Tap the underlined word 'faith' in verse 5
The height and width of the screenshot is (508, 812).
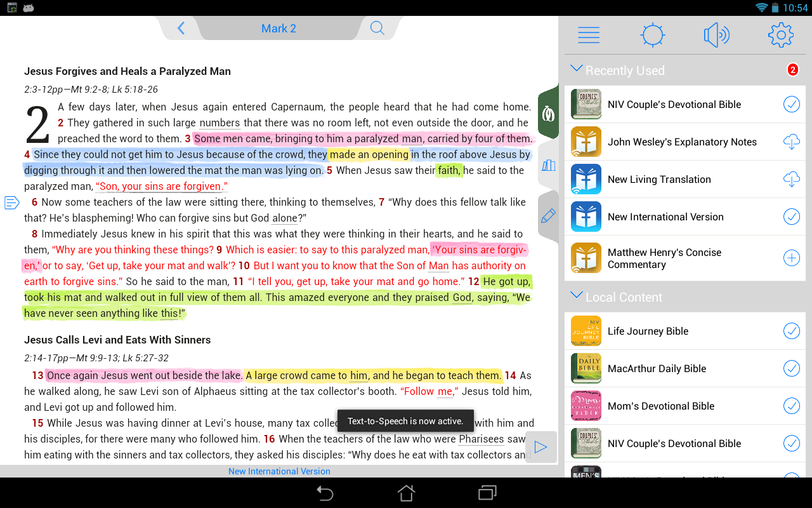[449, 171]
